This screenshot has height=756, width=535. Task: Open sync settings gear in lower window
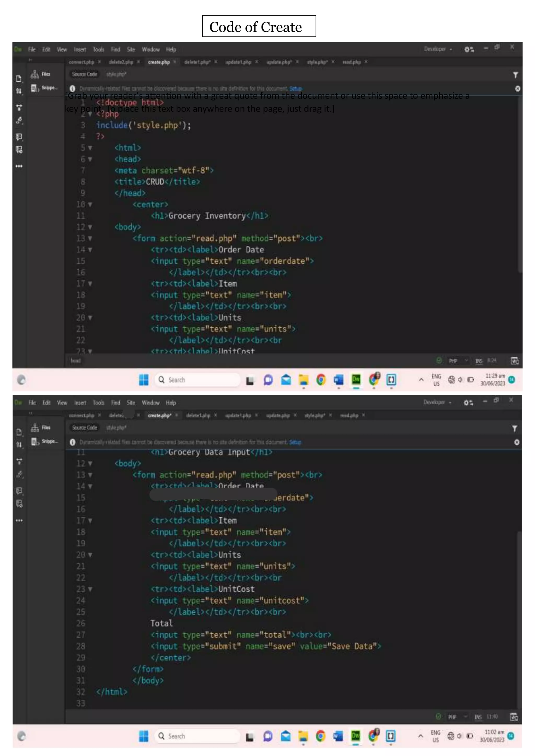[468, 403]
